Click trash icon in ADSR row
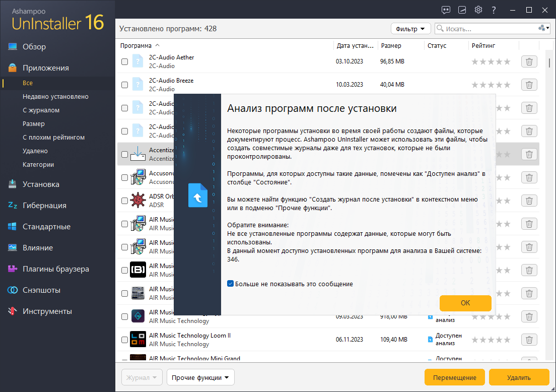The height and width of the screenshot is (392, 556). pos(529,201)
